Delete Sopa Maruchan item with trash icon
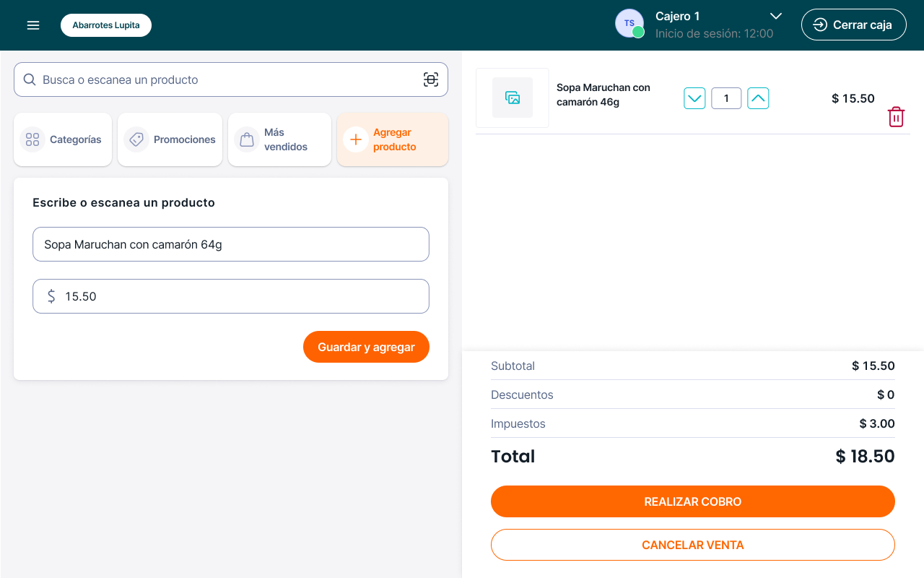This screenshot has height=578, width=924. [x=896, y=117]
